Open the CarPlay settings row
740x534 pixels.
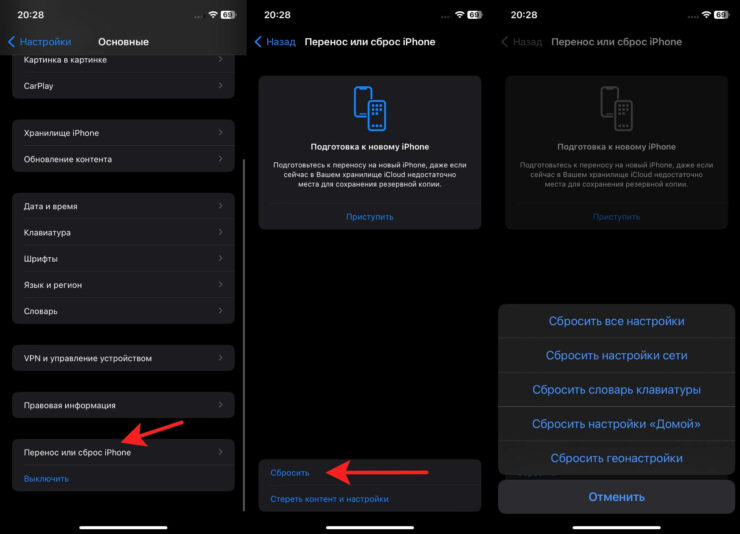tap(123, 86)
